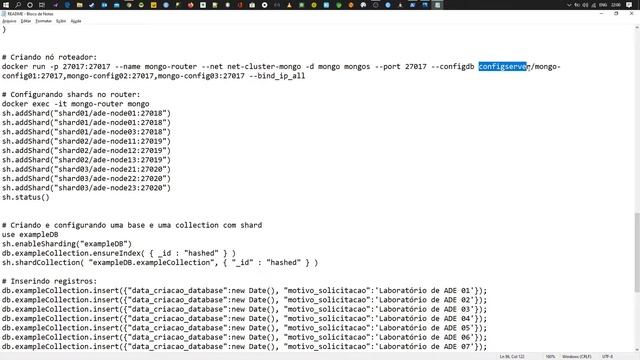
Task: Click 'UTF-8' encoding in status bar
Action: (607, 356)
